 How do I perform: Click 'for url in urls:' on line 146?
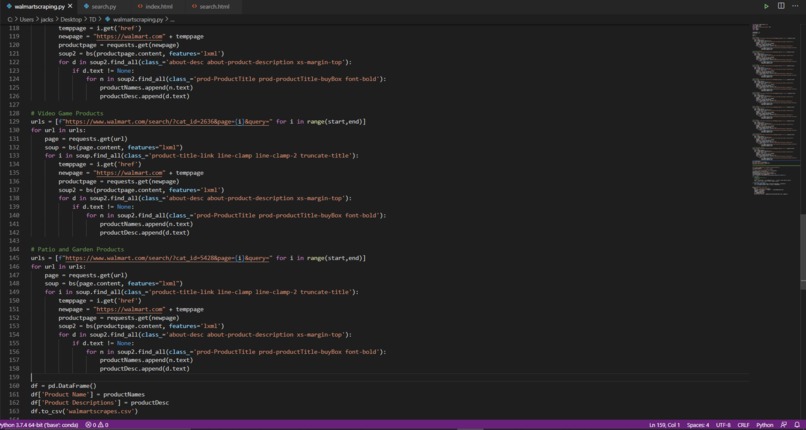(x=58, y=267)
